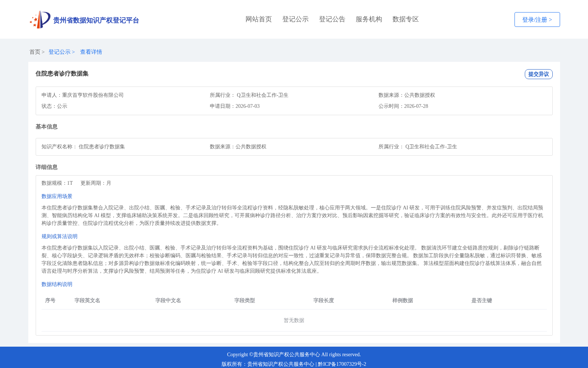The width and height of the screenshot is (588, 368).
Task: Click the footer Copyright line
Action: [x=294, y=354]
